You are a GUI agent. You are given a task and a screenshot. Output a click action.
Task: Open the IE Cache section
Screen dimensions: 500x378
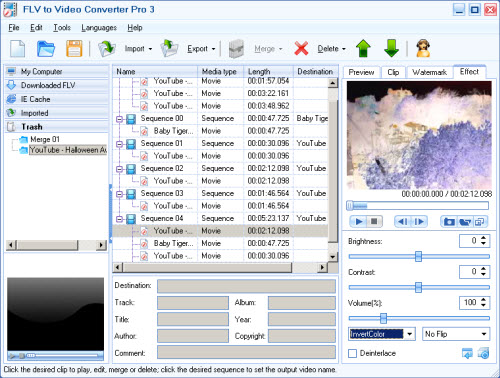pyautogui.click(x=57, y=99)
